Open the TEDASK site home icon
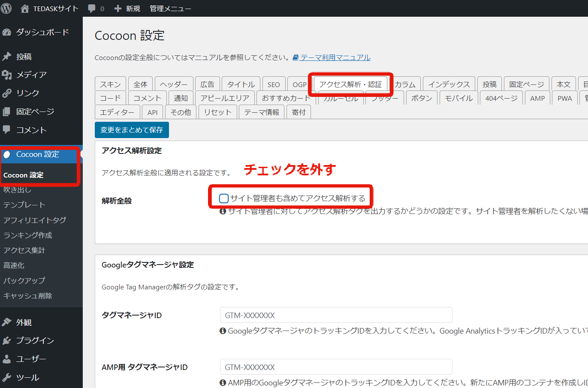Screen dimensions: 588x388 click(25, 9)
